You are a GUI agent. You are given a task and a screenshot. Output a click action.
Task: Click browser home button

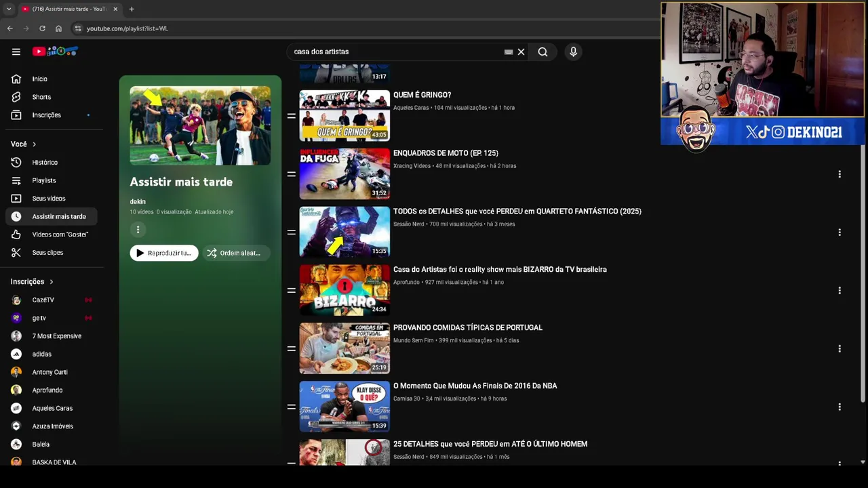tap(58, 28)
